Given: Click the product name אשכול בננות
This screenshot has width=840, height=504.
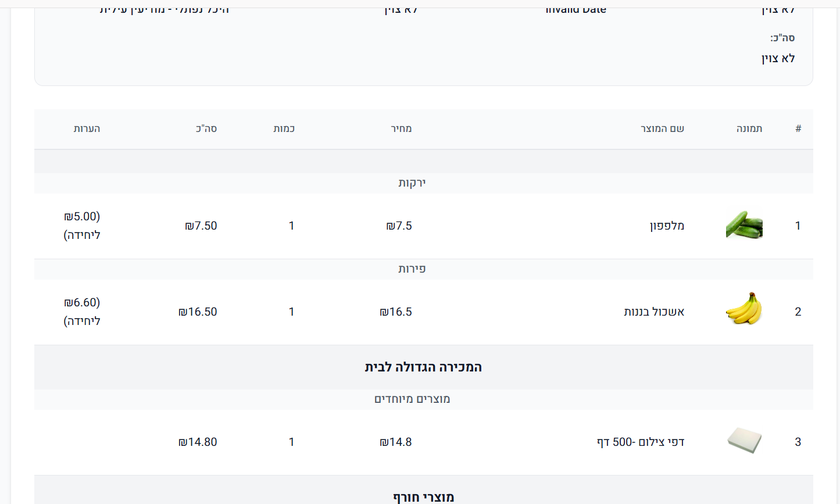Looking at the screenshot, I should [x=654, y=312].
